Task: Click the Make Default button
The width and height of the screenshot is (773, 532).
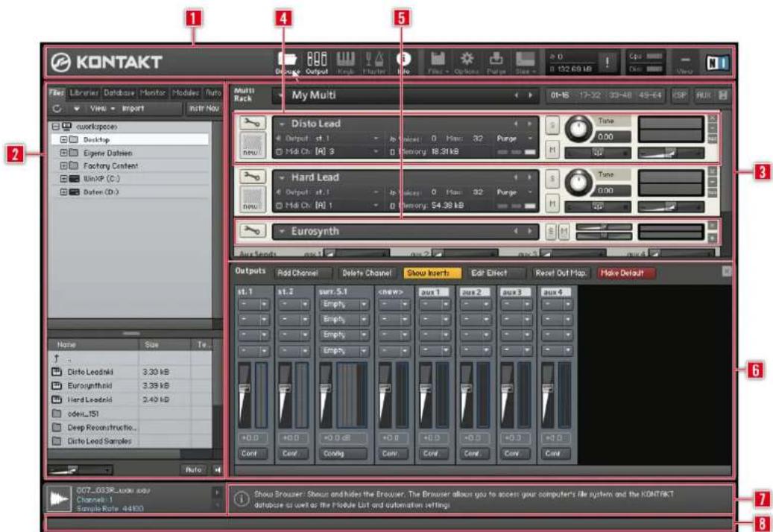Action: click(x=626, y=273)
